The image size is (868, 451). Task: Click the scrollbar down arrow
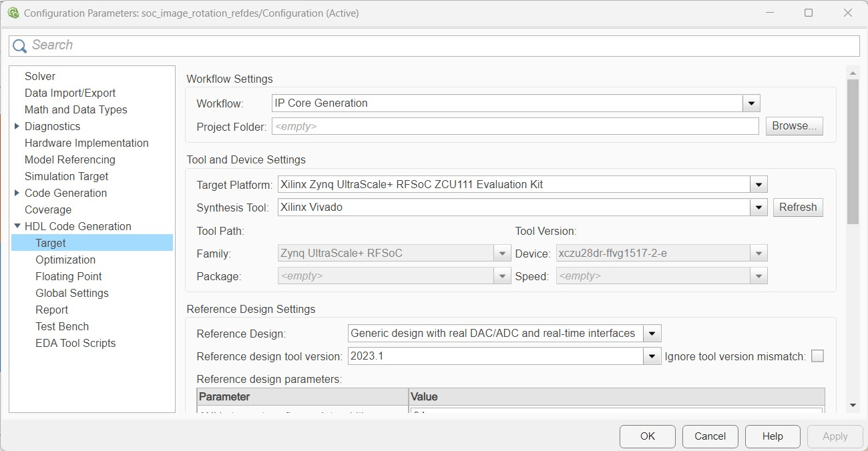(853, 405)
